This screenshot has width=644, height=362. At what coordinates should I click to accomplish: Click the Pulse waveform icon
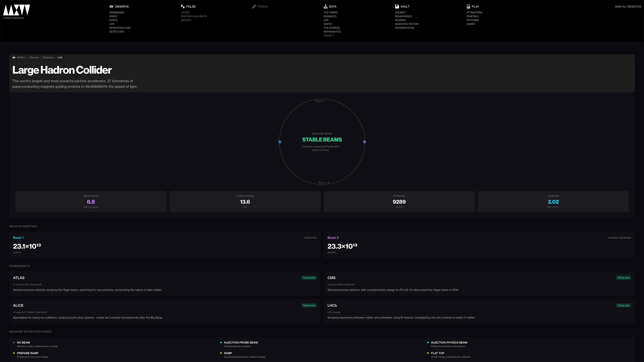pos(182,6)
